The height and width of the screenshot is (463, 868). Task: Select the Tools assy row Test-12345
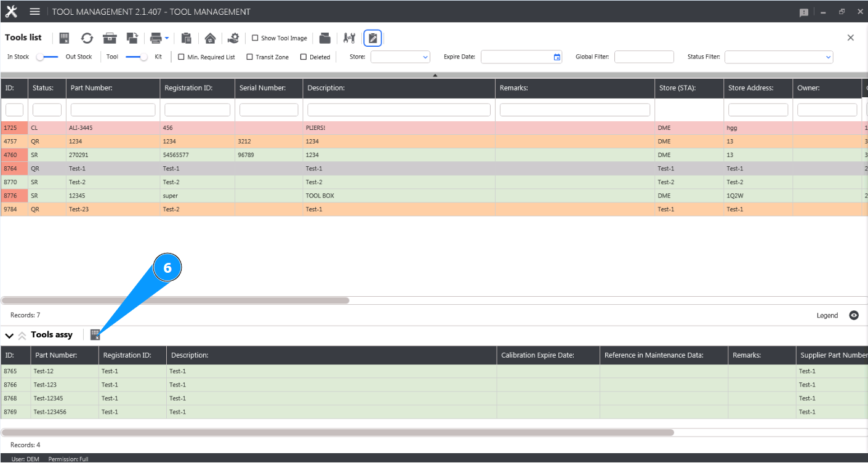point(434,398)
